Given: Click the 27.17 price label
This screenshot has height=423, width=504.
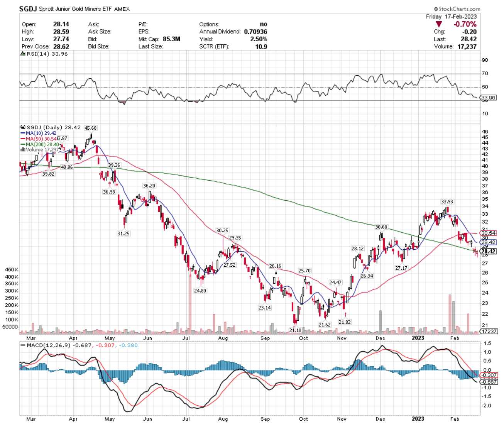Looking at the screenshot, I should click(x=401, y=268).
